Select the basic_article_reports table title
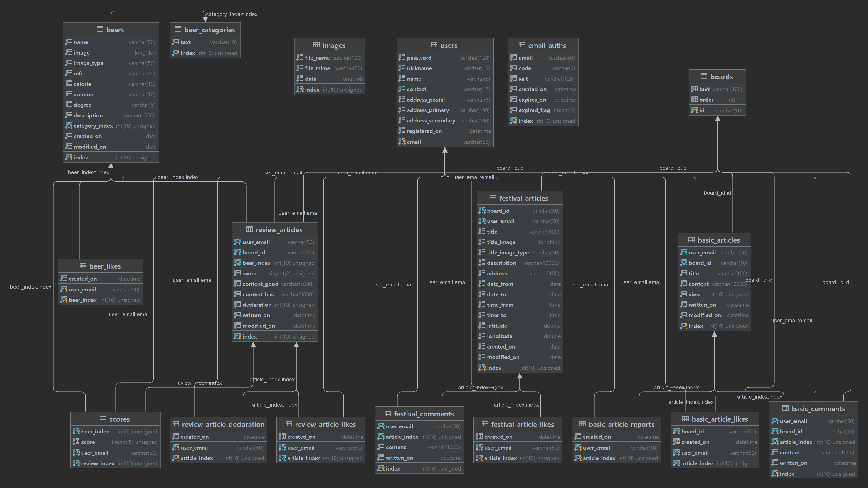Screen dimensions: 868x488 (x=622, y=424)
